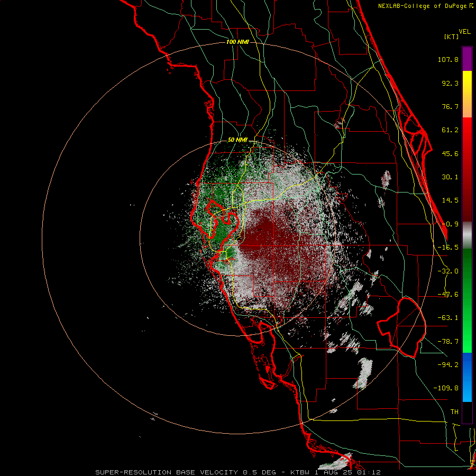Click the purple segment of the color bar
Viewport: 476px width, 476px height.
click(x=467, y=59)
